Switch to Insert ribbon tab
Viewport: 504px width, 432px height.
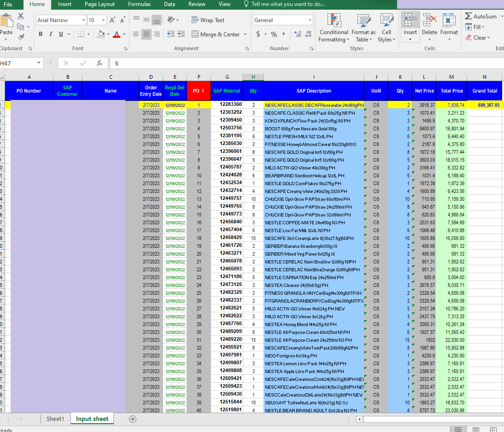point(64,4)
